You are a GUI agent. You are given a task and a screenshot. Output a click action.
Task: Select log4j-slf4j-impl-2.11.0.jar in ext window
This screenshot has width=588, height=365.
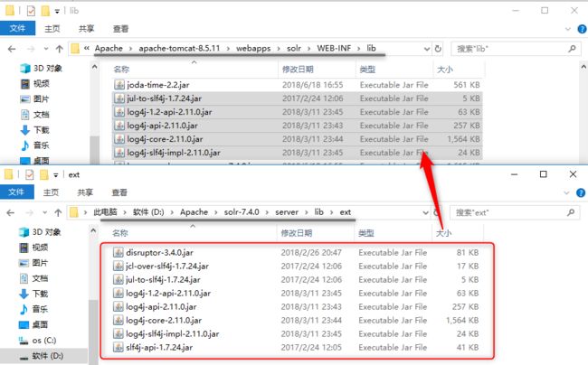296,334
